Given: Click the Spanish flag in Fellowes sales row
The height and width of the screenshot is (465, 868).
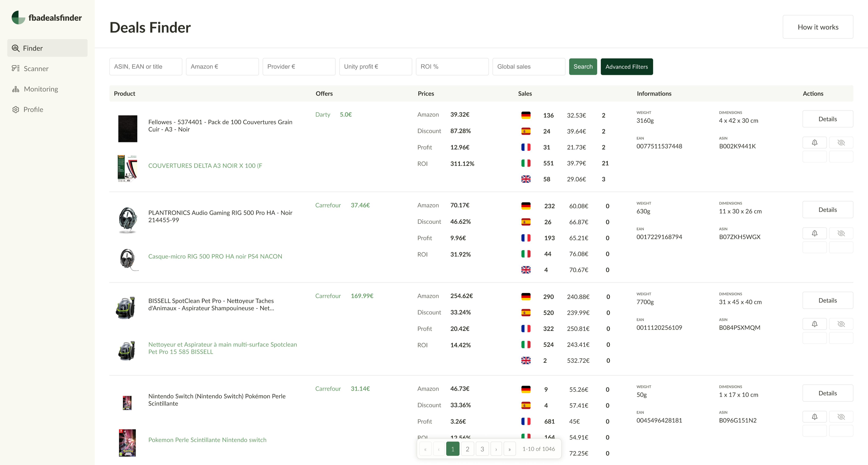Looking at the screenshot, I should 526,131.
